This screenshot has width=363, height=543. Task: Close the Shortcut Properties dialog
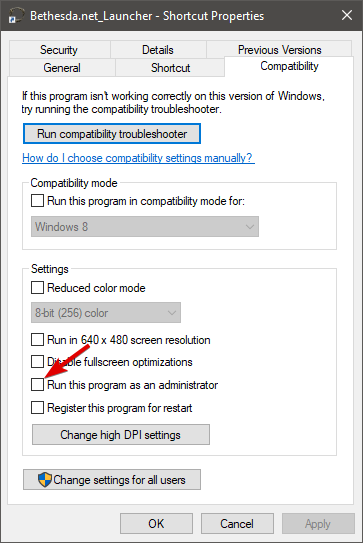tap(347, 15)
